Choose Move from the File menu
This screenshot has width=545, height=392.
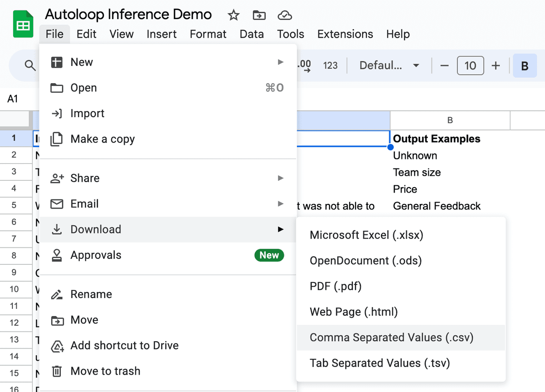(x=168, y=320)
